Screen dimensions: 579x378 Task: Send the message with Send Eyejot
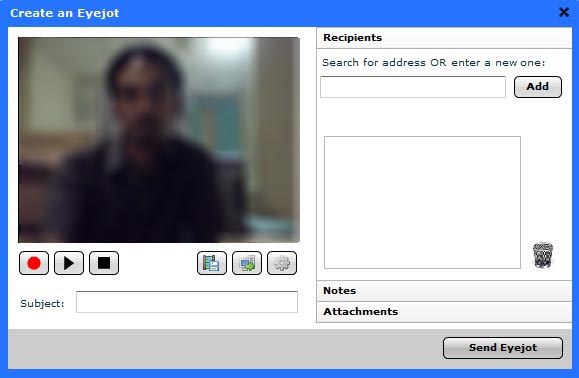pos(503,348)
